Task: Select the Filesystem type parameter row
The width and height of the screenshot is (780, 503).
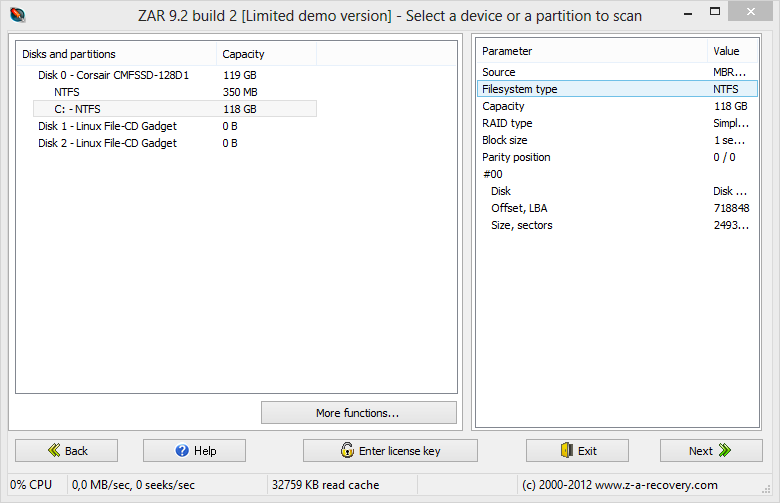Action: coord(617,89)
